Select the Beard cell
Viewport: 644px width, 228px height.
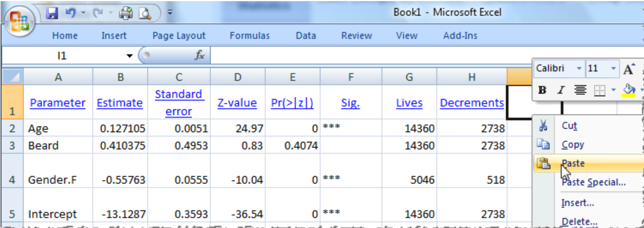coord(58,145)
